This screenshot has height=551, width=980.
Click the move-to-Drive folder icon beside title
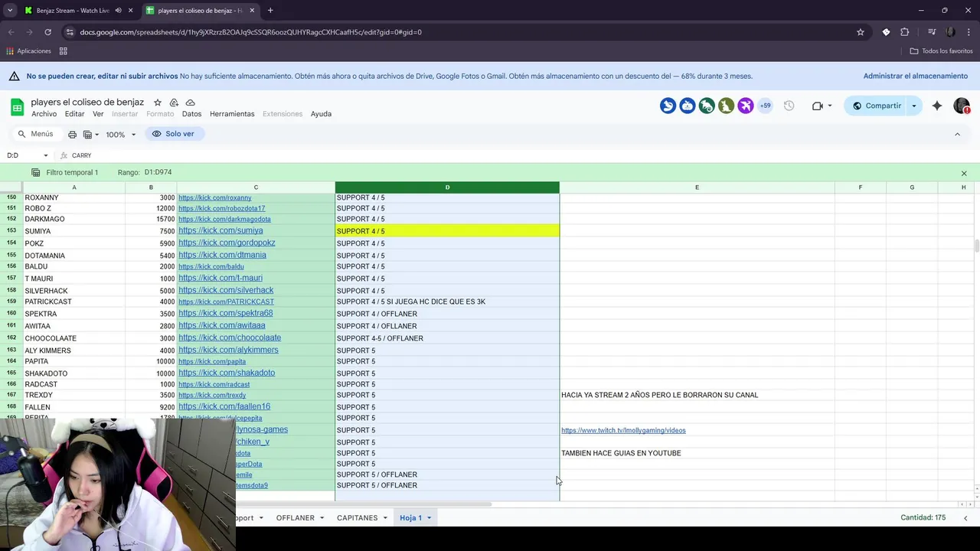[x=174, y=103]
